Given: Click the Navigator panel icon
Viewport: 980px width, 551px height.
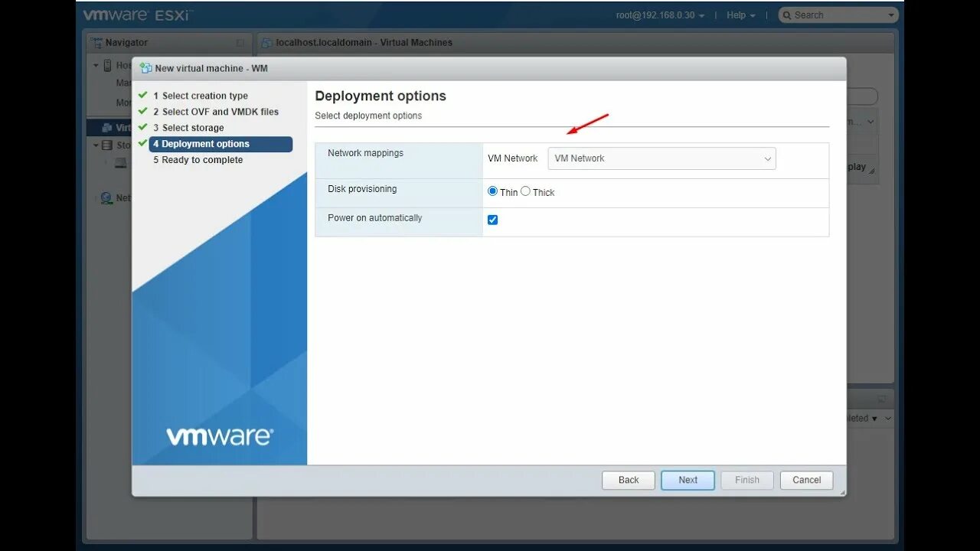Looking at the screenshot, I should pos(96,42).
